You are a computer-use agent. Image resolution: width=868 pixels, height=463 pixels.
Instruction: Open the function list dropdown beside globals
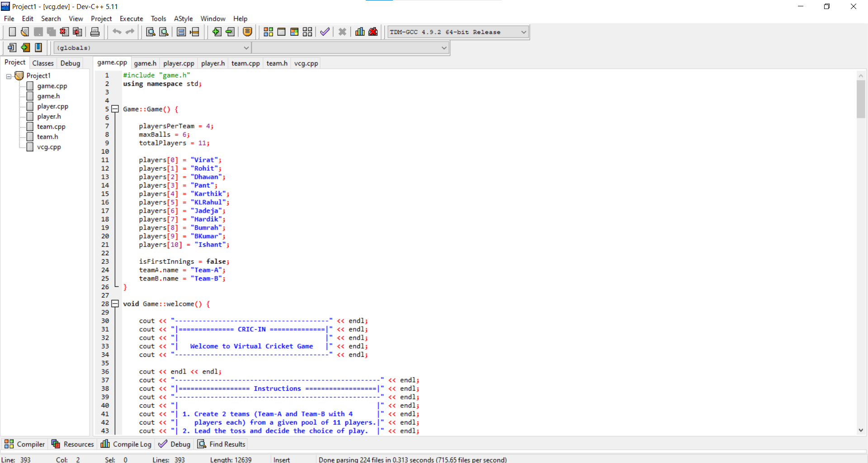pyautogui.click(x=443, y=47)
